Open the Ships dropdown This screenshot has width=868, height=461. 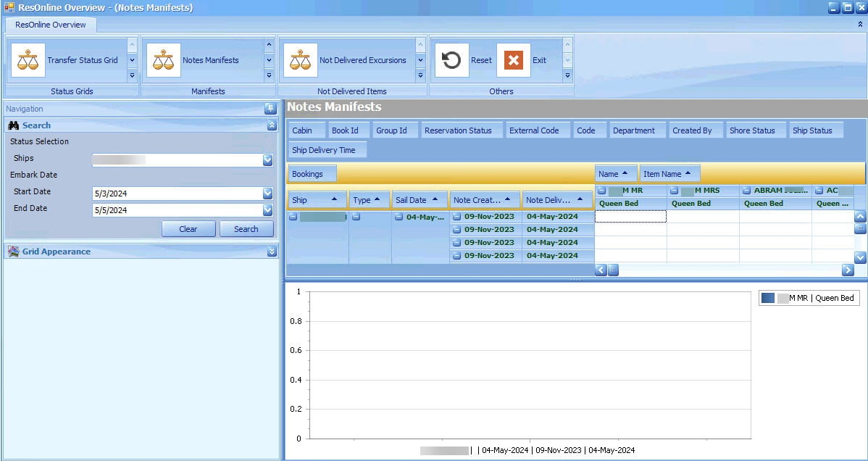point(268,160)
